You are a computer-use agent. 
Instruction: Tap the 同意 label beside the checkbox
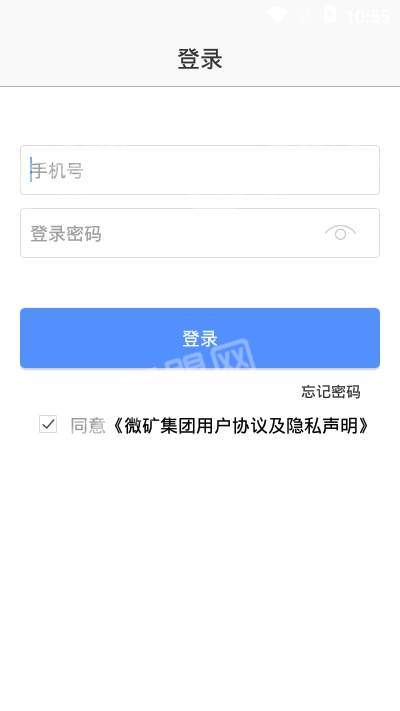click(88, 426)
